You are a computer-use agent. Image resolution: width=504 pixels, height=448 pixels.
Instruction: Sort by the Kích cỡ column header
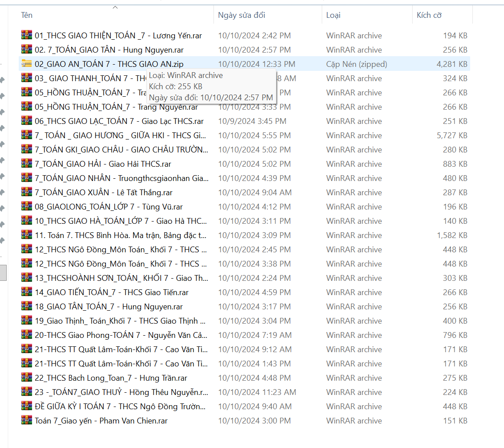(429, 15)
